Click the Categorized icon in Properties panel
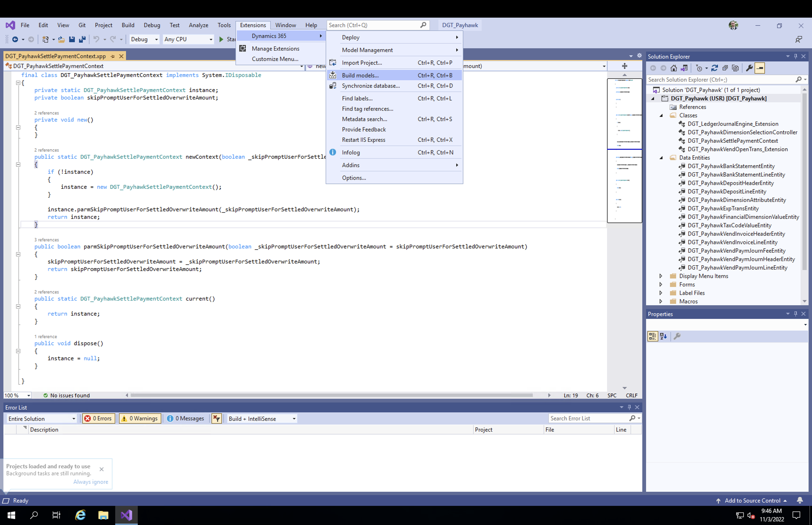The width and height of the screenshot is (812, 525). 652,336
